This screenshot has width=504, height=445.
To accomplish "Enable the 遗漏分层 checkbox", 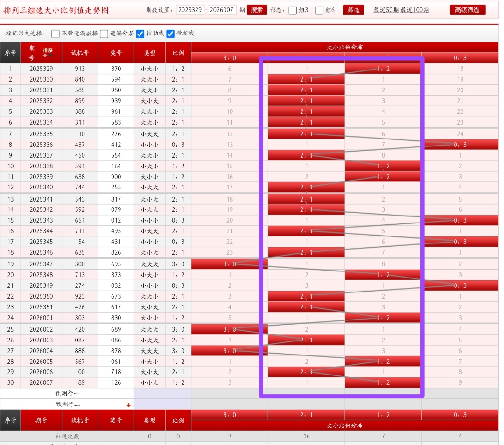I will 104,34.
